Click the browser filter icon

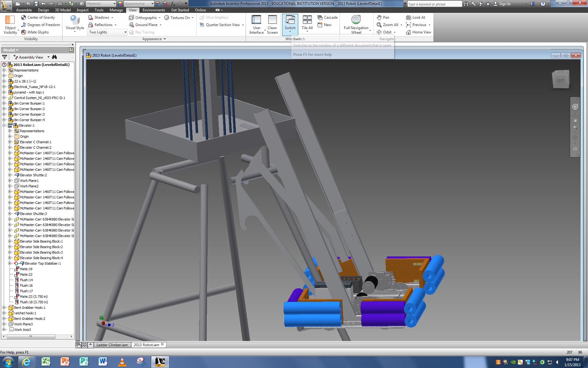(x=5, y=57)
